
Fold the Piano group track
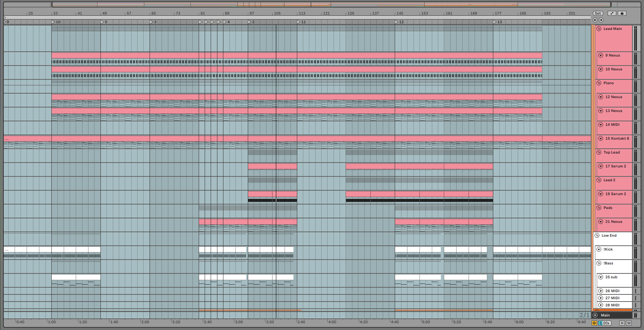point(599,83)
